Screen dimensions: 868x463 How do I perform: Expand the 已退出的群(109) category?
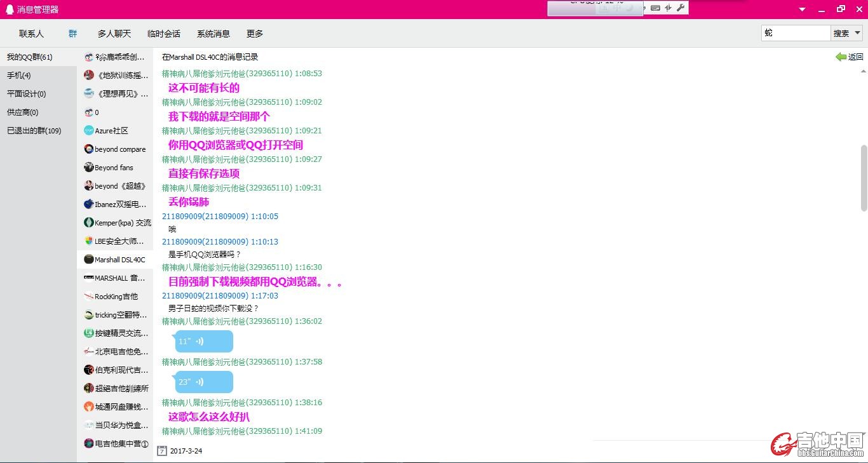pyautogui.click(x=34, y=131)
